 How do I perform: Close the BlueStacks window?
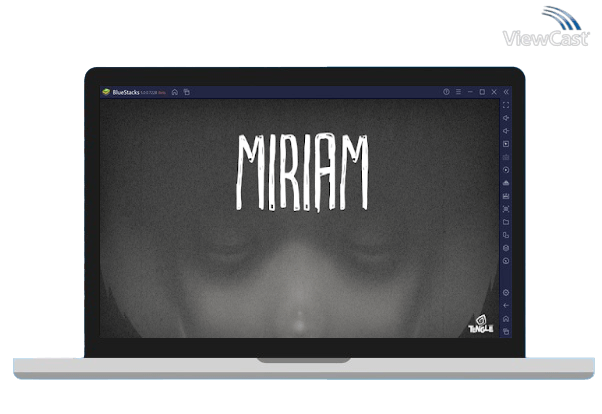click(494, 92)
